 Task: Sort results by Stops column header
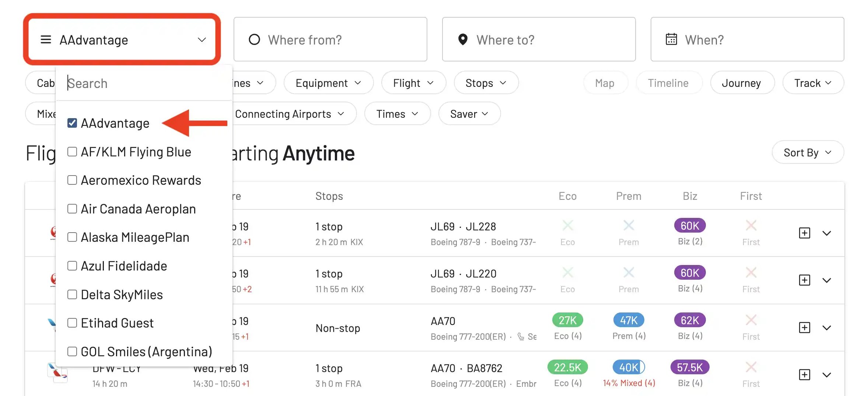[329, 196]
